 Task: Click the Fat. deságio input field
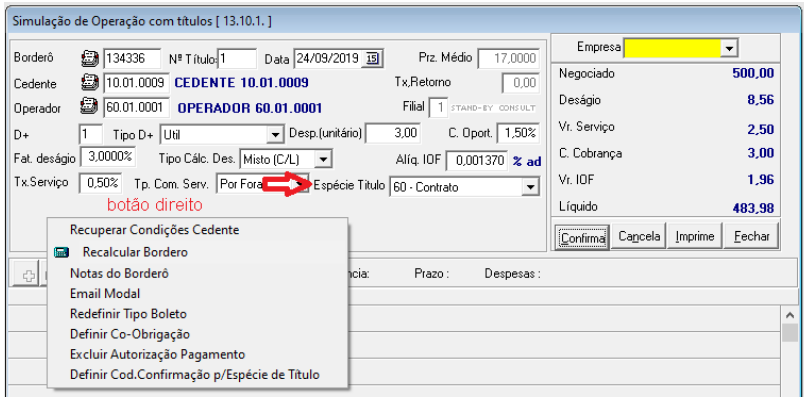pyautogui.click(x=106, y=157)
